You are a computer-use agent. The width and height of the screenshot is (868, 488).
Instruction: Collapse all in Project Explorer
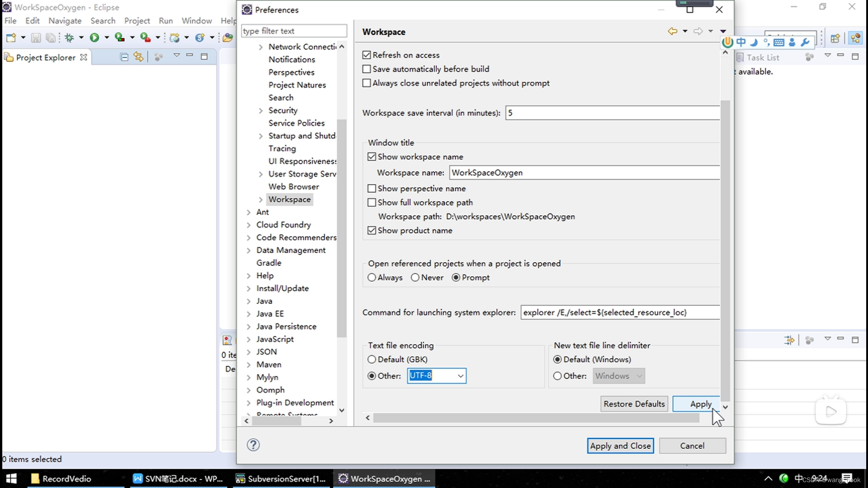pyautogui.click(x=124, y=57)
